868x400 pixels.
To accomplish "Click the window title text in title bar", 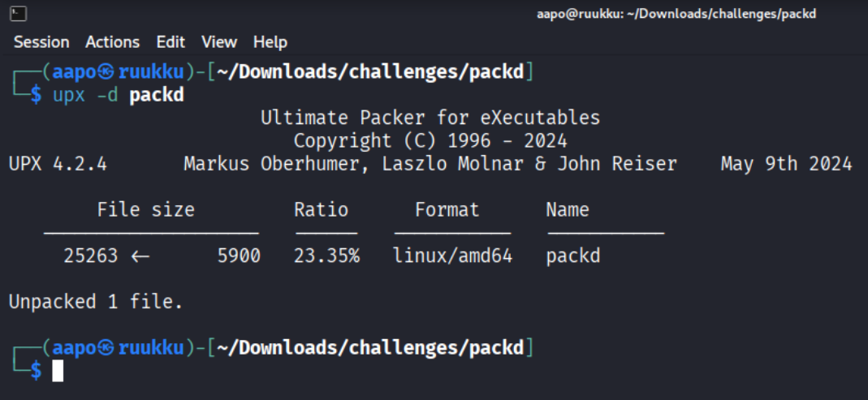I will pos(676,14).
